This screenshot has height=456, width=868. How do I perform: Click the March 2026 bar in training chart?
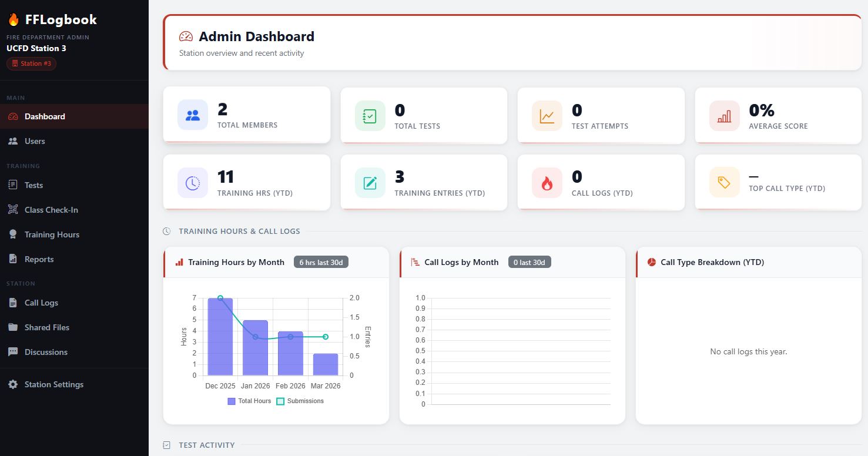[x=326, y=363]
